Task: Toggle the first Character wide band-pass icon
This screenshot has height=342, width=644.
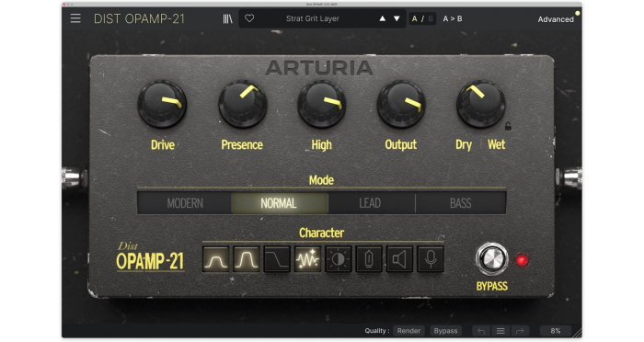Action: (215, 259)
